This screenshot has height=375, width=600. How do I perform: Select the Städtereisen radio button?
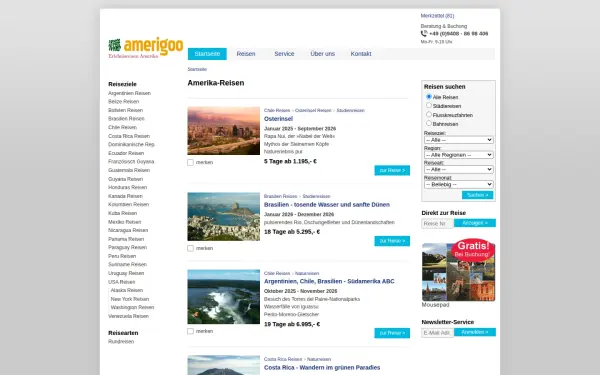click(429, 105)
